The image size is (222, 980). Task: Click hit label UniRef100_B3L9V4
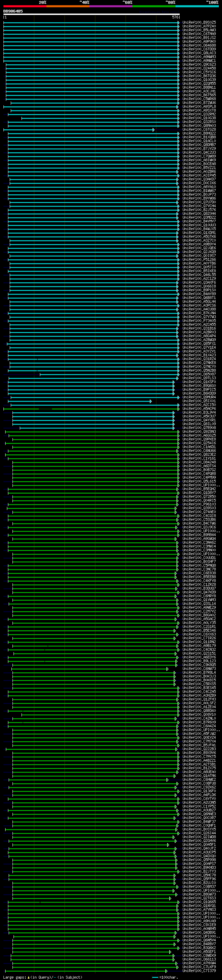pyautogui.click(x=199, y=412)
